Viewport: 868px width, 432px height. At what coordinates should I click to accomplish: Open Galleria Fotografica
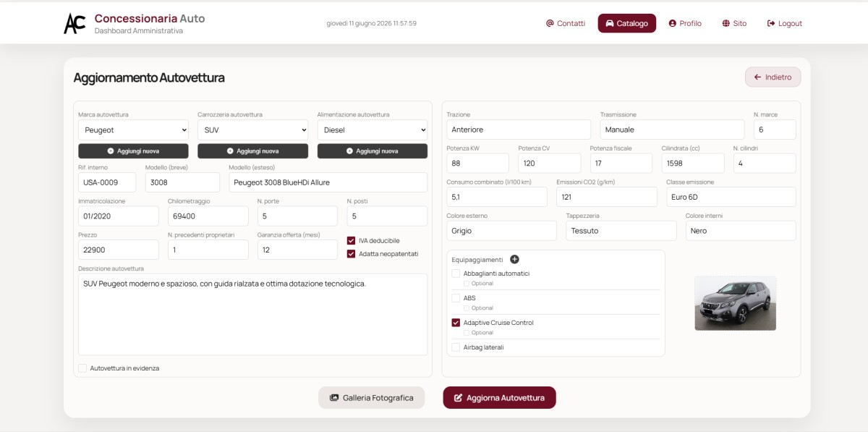coord(371,397)
